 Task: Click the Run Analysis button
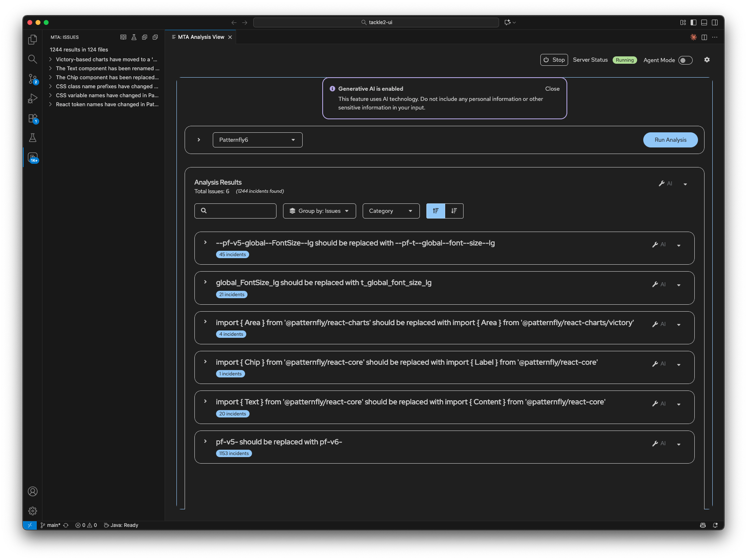pyautogui.click(x=670, y=140)
